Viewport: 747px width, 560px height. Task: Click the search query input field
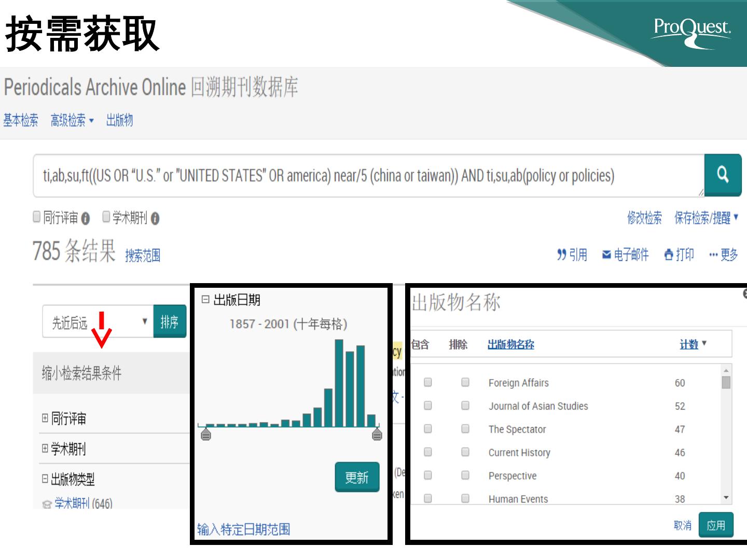pyautogui.click(x=369, y=176)
